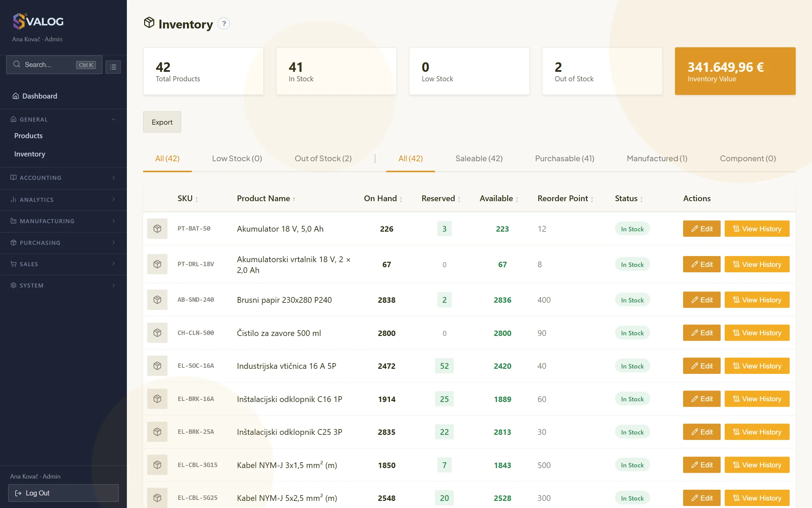Open Products in the sidebar

(28, 136)
